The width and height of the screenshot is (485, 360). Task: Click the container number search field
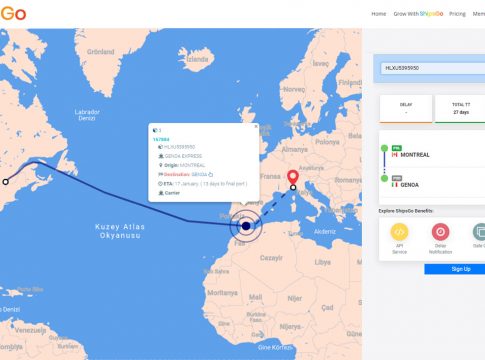point(433,68)
